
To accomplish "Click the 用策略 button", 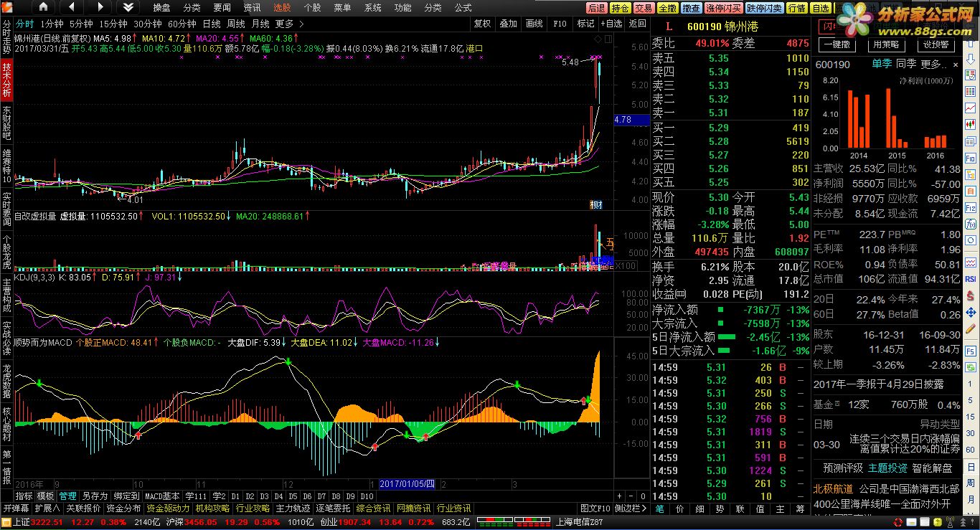I will click(885, 44).
